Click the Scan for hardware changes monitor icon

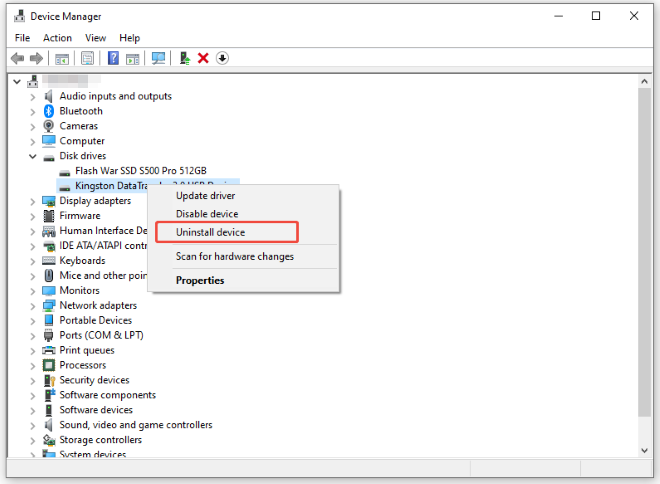pyautogui.click(x=158, y=58)
